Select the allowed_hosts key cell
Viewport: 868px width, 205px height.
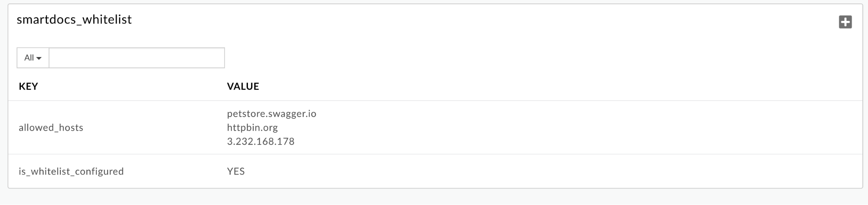click(x=51, y=128)
